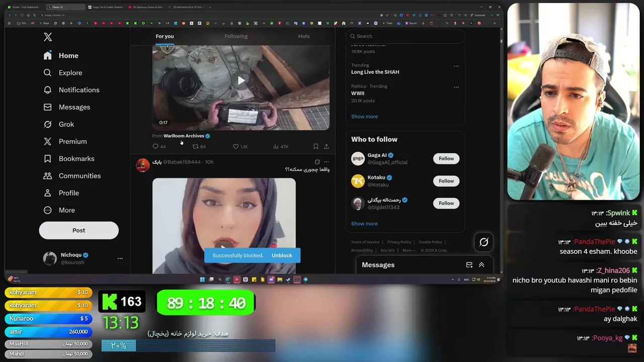The width and height of the screenshot is (644, 362).
Task: Click the floating Grok button
Action: pyautogui.click(x=484, y=242)
